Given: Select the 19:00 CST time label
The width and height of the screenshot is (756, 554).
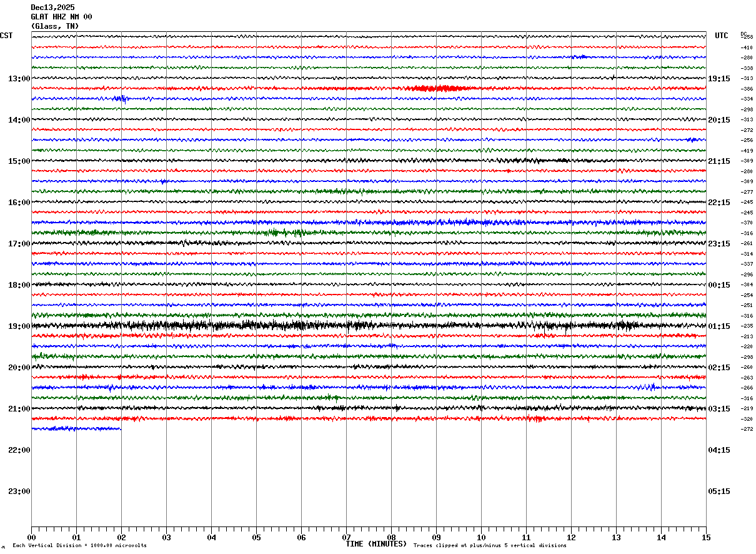Looking at the screenshot, I should [x=19, y=326].
